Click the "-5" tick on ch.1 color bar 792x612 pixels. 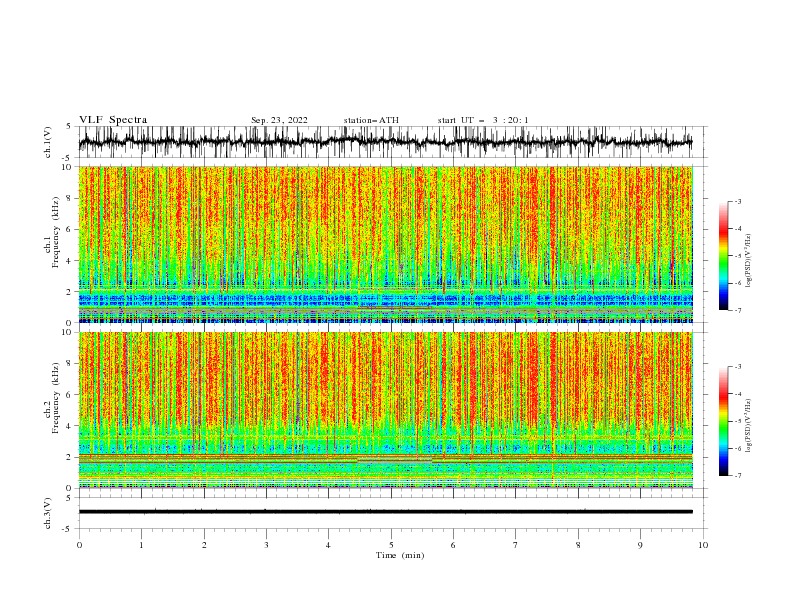[x=737, y=256]
